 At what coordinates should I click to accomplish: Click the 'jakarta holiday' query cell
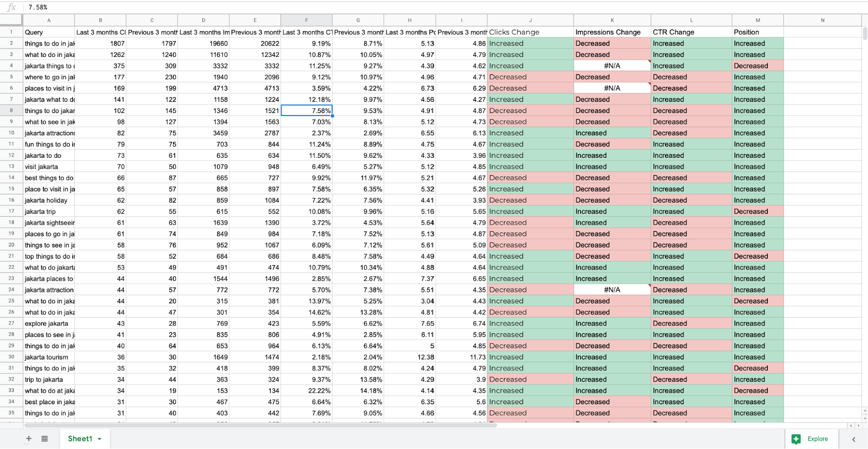(49, 200)
